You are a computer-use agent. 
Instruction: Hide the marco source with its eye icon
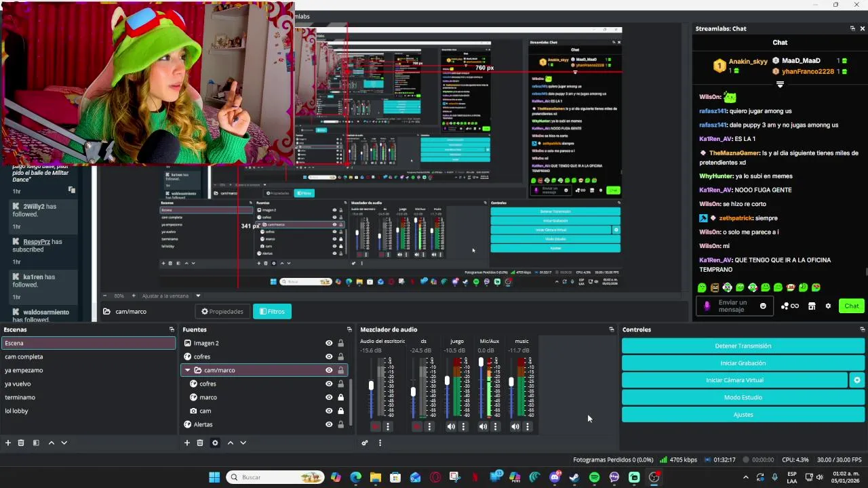(329, 397)
